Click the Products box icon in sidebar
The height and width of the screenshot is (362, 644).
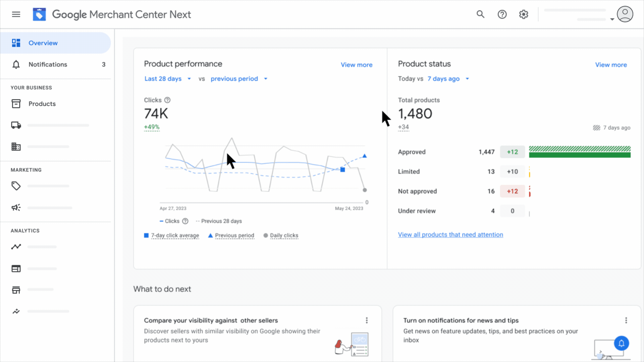[16, 104]
